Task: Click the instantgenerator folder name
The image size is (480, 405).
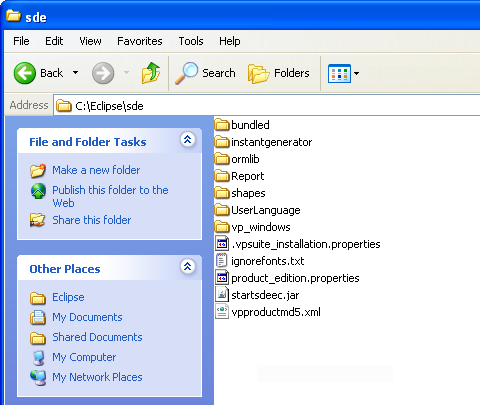Action: pos(272,142)
